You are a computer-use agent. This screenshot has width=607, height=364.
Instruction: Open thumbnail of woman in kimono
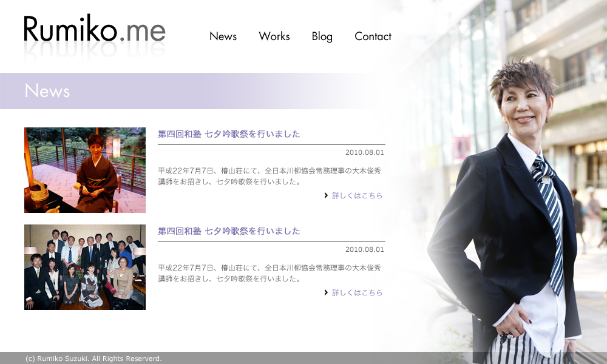click(x=85, y=170)
